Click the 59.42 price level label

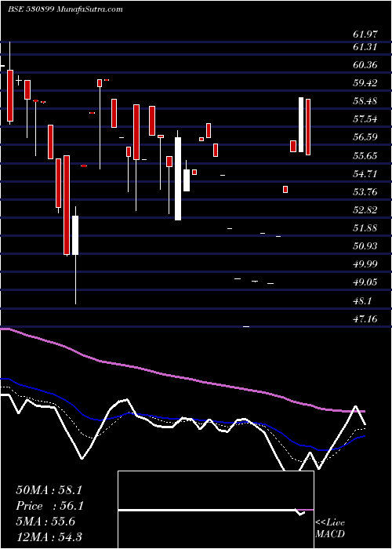(x=365, y=83)
